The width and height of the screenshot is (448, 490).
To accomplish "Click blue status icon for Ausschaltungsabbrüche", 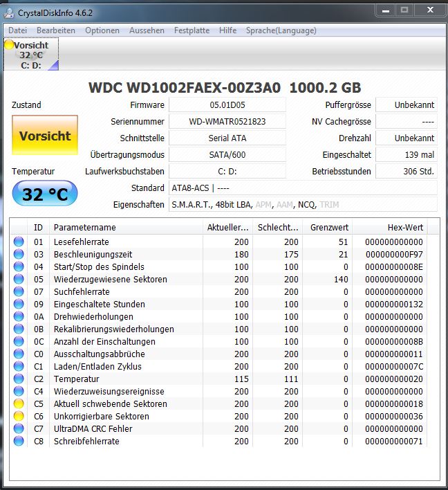I will pos(19,354).
